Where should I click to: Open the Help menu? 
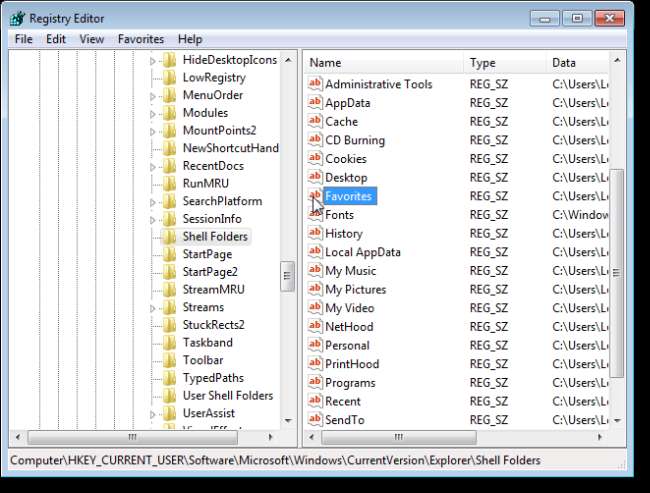point(190,39)
